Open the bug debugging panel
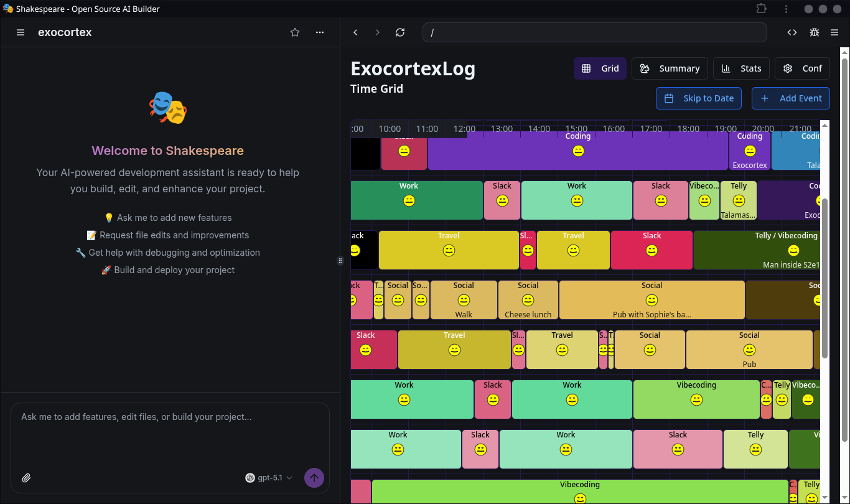 tap(814, 32)
